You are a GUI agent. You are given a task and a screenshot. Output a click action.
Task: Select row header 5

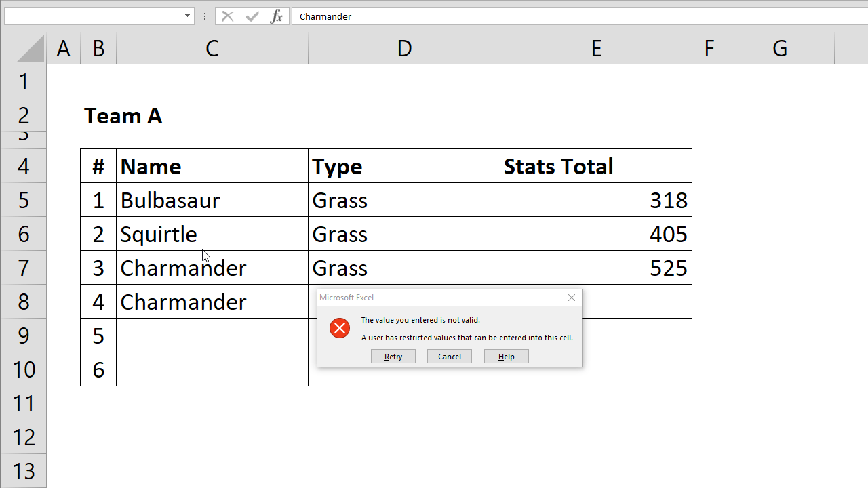click(23, 199)
